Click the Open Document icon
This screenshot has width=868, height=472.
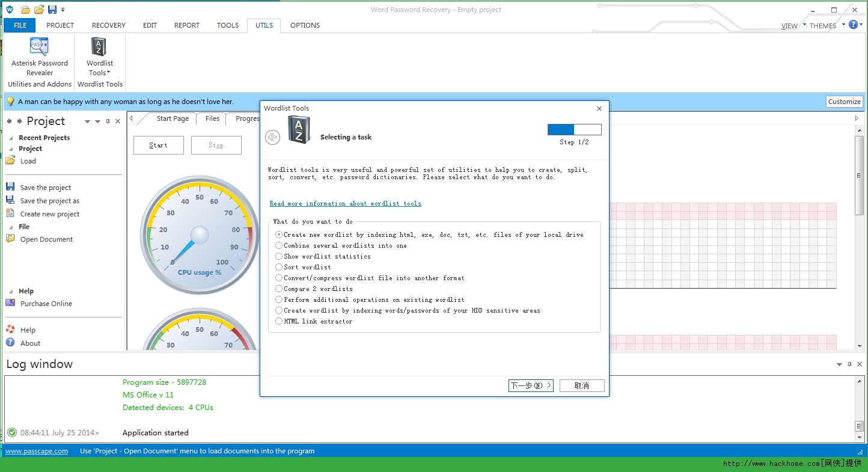pos(10,239)
